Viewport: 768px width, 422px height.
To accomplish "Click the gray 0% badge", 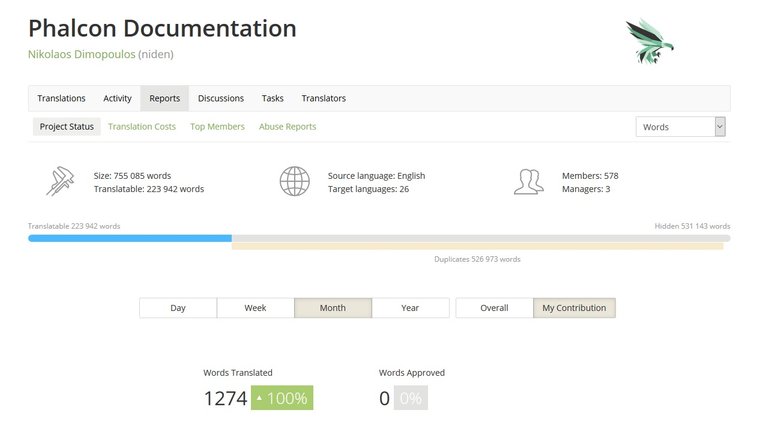I will 410,398.
